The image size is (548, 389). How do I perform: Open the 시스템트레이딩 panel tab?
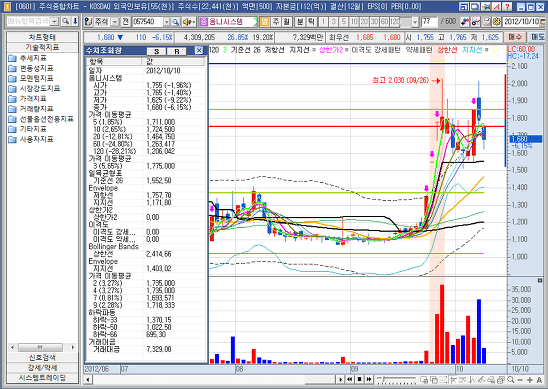tap(42, 377)
